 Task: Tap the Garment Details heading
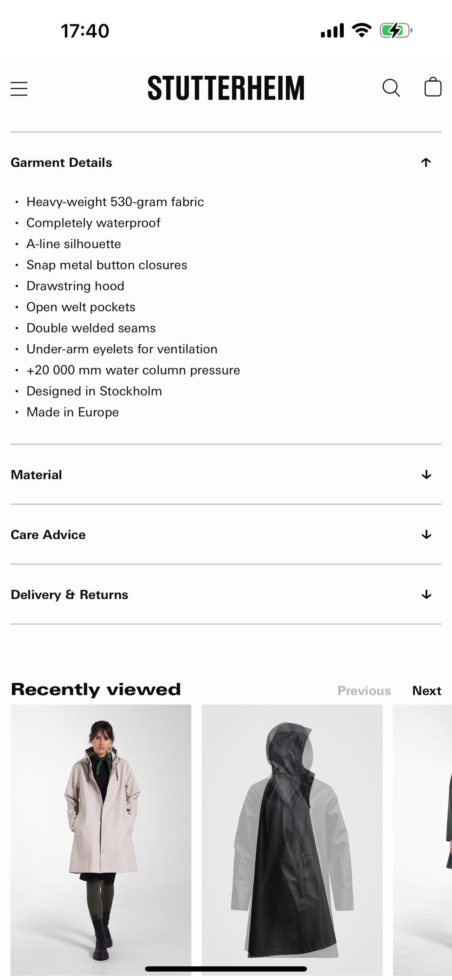(x=62, y=162)
